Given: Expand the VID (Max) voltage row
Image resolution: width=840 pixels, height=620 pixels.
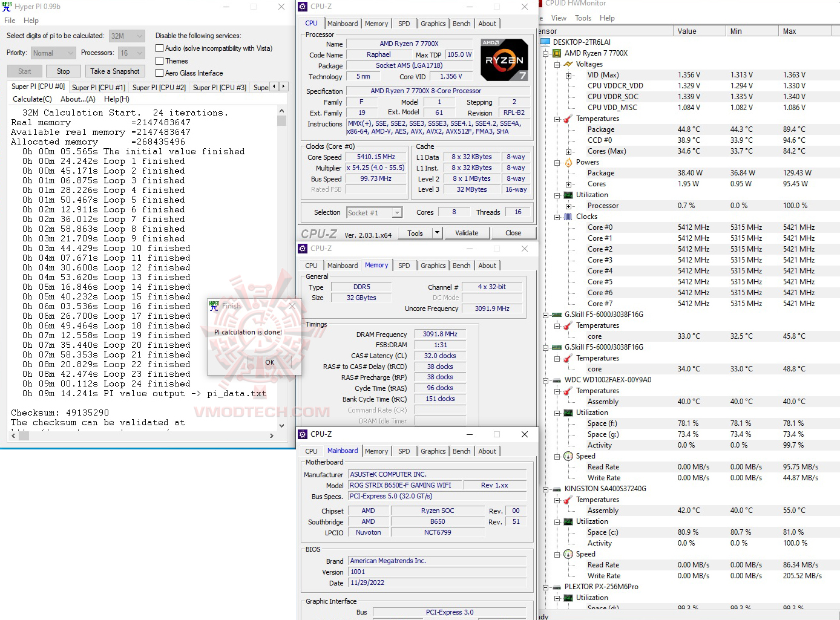Looking at the screenshot, I should [x=568, y=75].
